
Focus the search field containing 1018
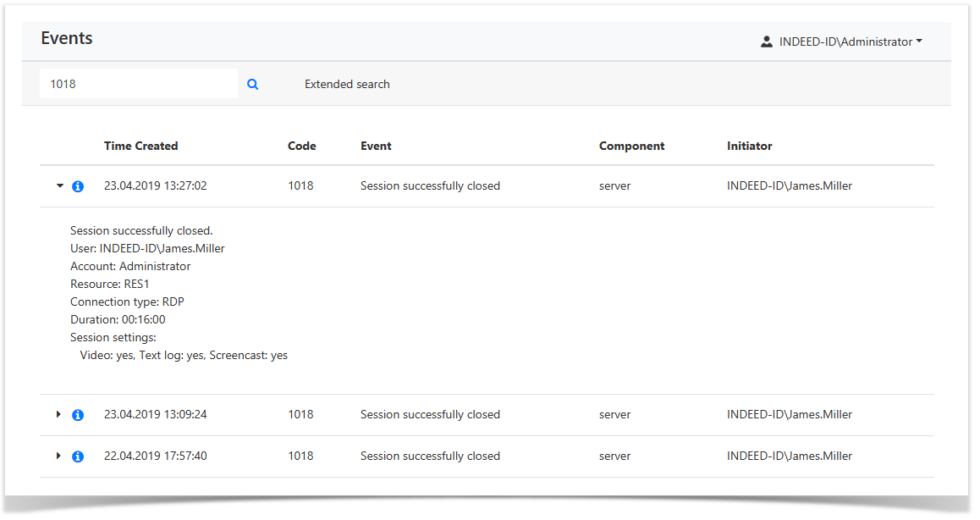coord(138,84)
